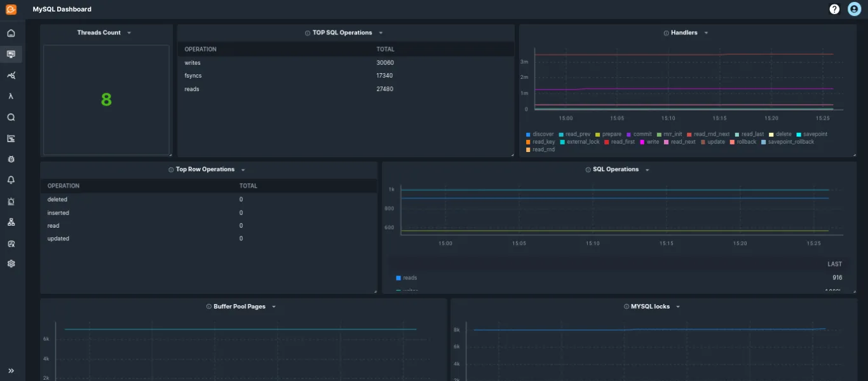The width and height of the screenshot is (868, 381).
Task: Toggle the delete series in Handlers legend
Action: (x=780, y=134)
